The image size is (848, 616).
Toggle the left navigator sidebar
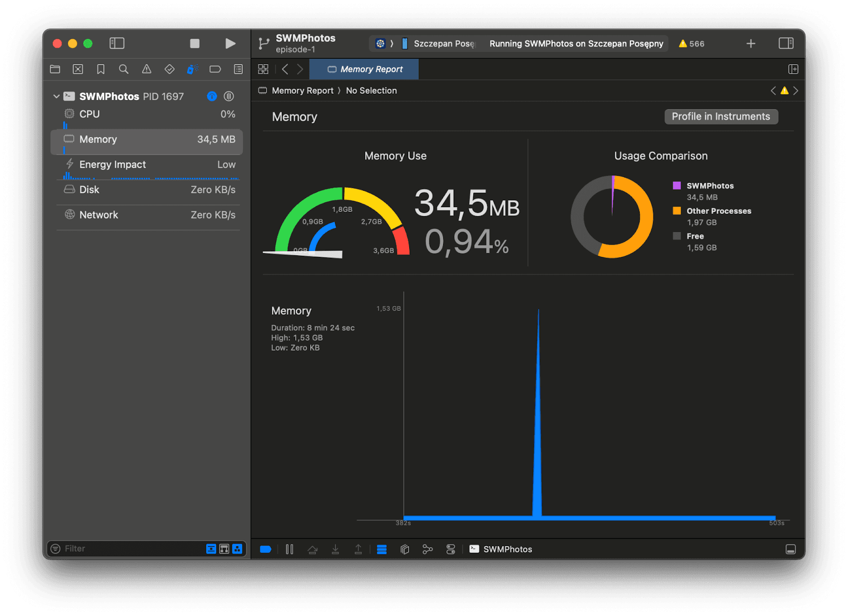(117, 43)
